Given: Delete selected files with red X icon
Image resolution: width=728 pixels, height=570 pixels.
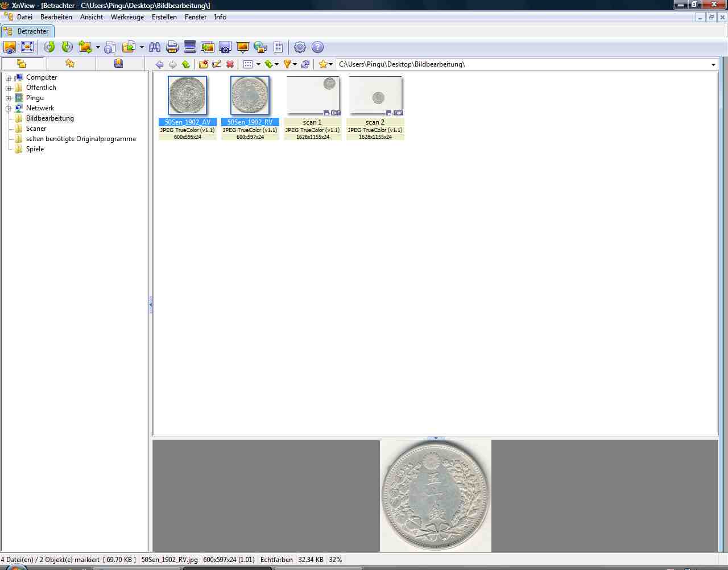Looking at the screenshot, I should 230,64.
